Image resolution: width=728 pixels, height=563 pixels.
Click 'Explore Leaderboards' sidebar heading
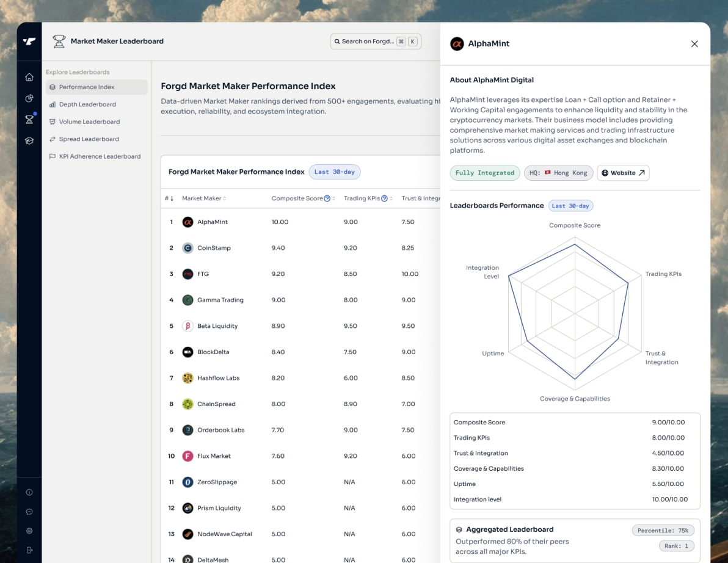78,72
